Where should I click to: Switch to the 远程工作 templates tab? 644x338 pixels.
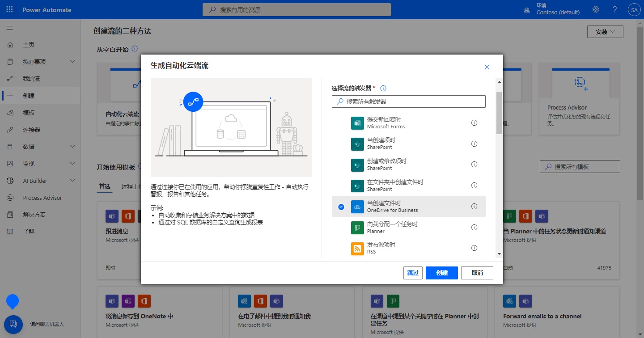click(x=131, y=186)
